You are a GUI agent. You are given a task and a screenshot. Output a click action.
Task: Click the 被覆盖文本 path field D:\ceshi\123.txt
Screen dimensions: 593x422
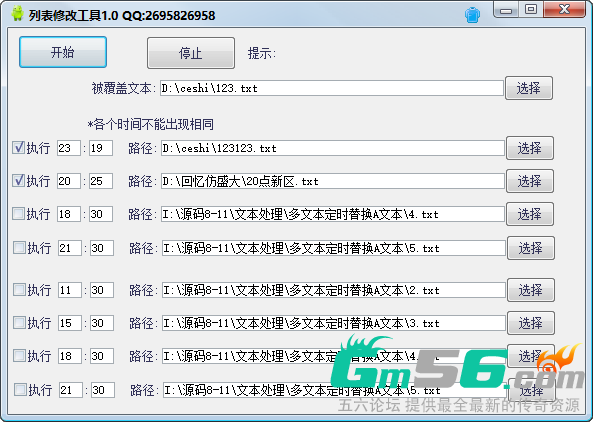coord(331,88)
